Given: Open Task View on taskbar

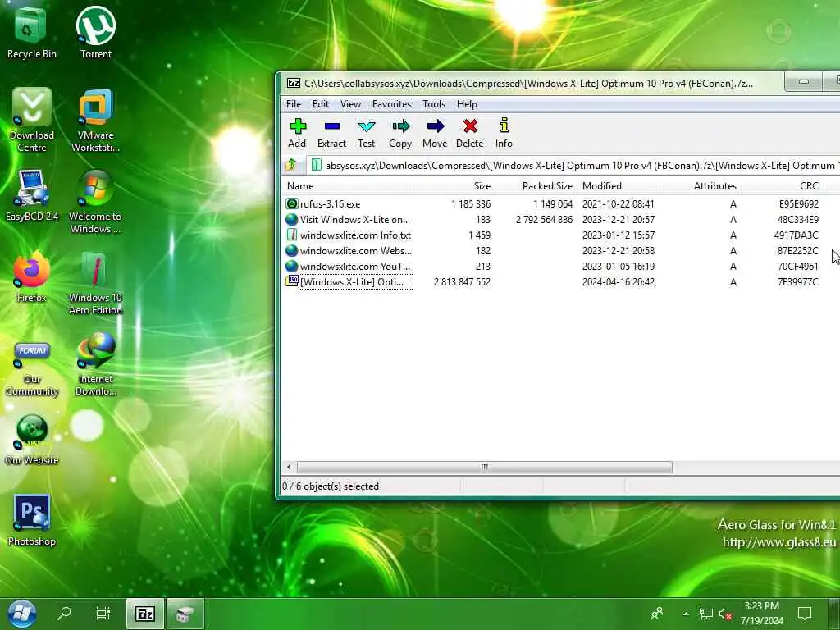Looking at the screenshot, I should (x=103, y=614).
